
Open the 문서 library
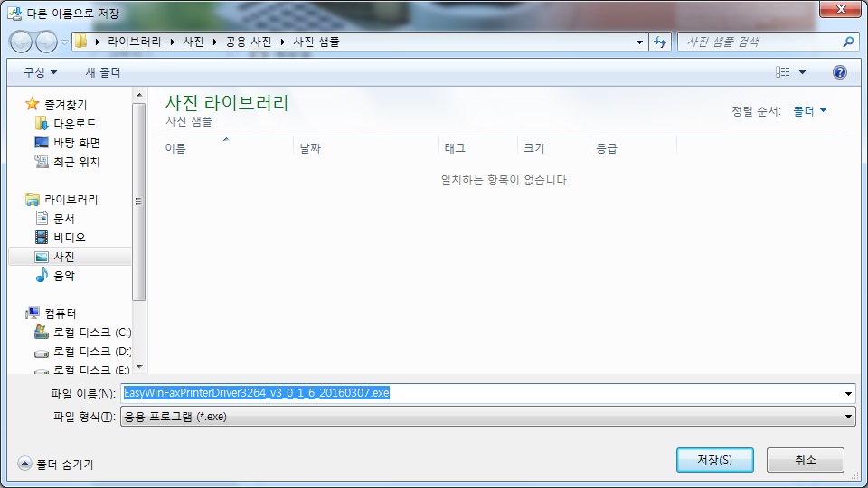(63, 219)
